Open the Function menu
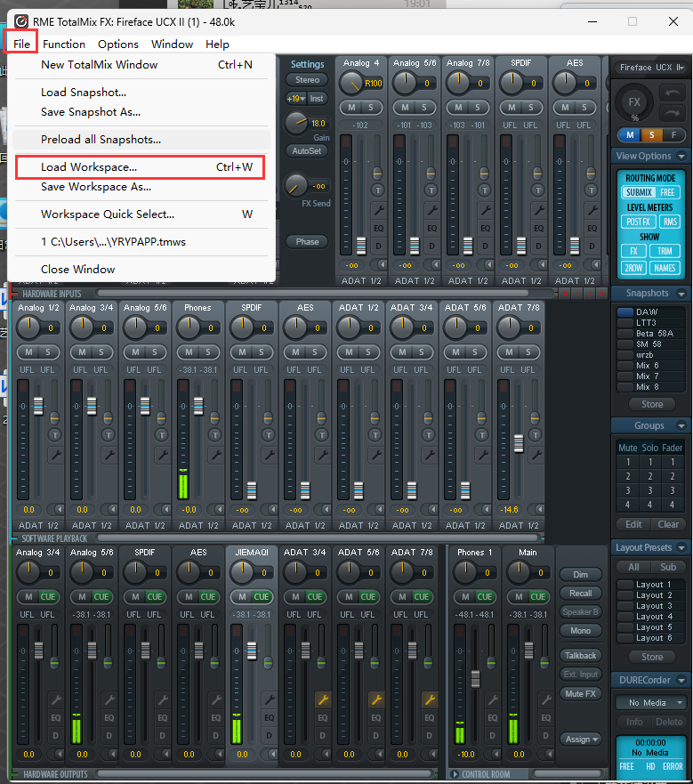 [64, 44]
